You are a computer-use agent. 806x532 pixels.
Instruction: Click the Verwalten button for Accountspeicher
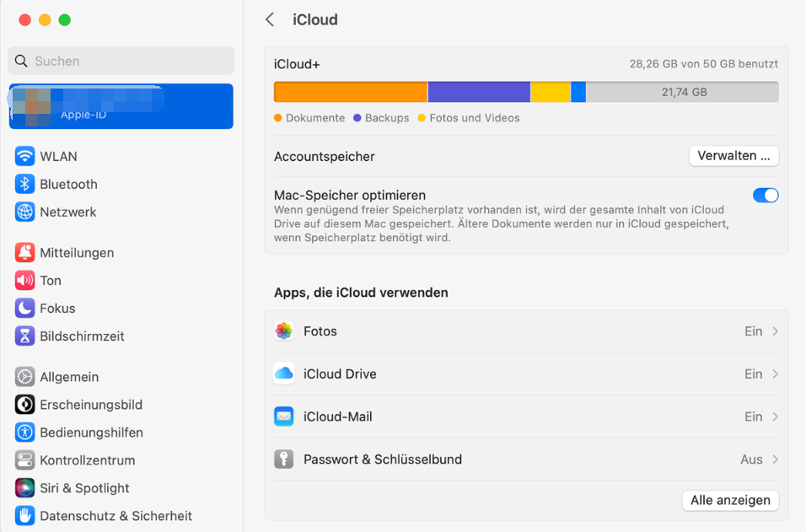(x=733, y=156)
